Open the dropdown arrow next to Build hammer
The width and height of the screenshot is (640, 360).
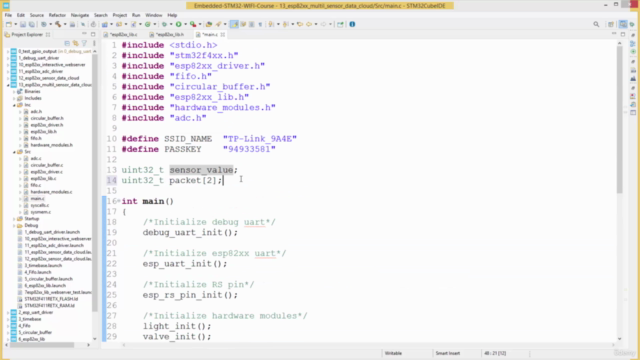(65, 24)
